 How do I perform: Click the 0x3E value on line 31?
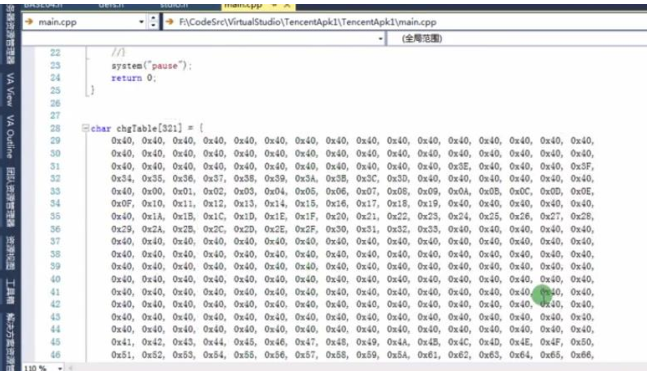click(x=460, y=166)
